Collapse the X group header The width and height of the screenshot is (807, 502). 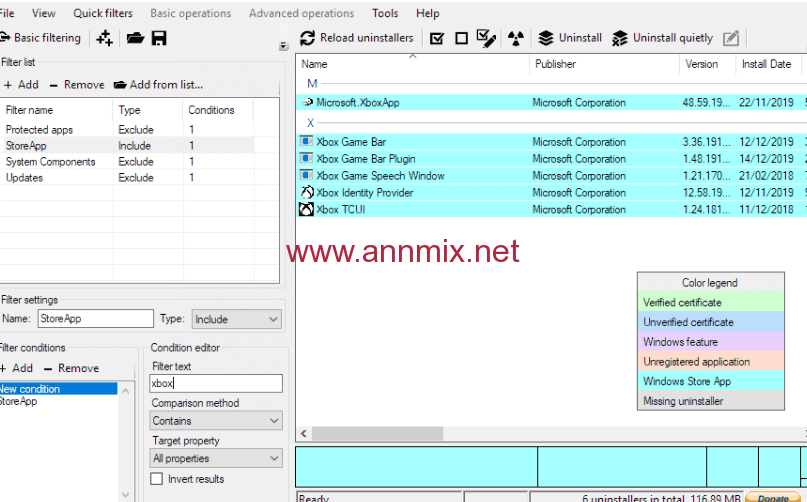point(310,123)
